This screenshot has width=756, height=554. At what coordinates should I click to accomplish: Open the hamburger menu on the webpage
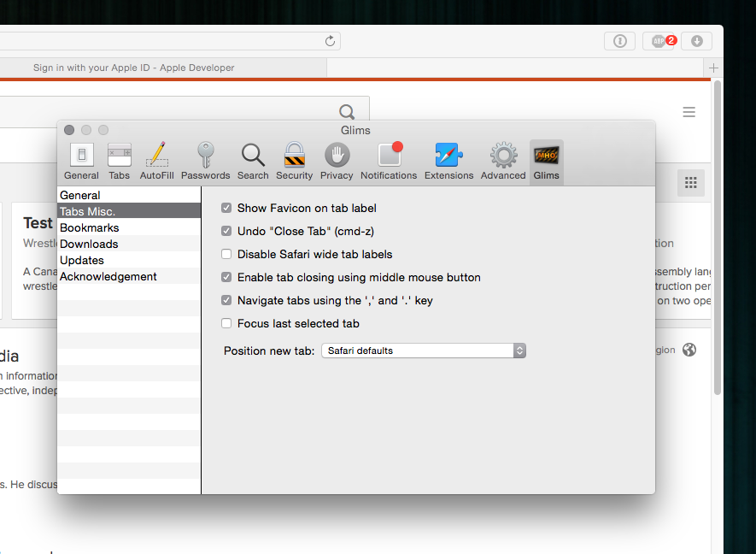[689, 112]
